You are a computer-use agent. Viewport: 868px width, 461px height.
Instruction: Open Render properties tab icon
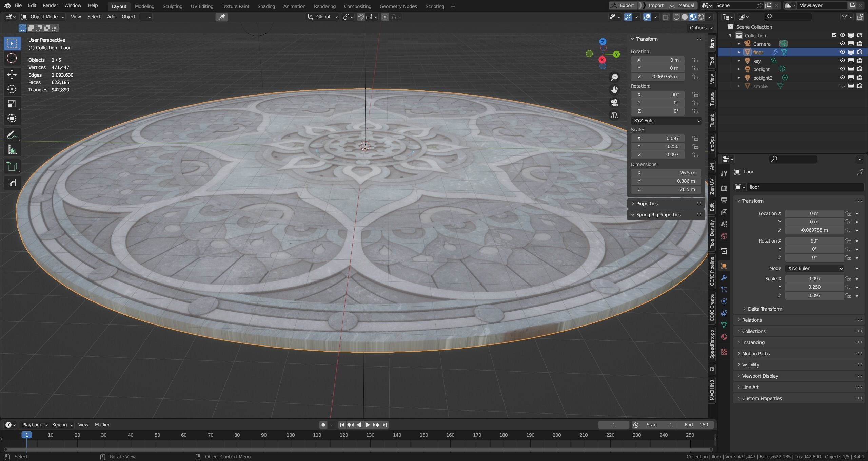coord(724,188)
